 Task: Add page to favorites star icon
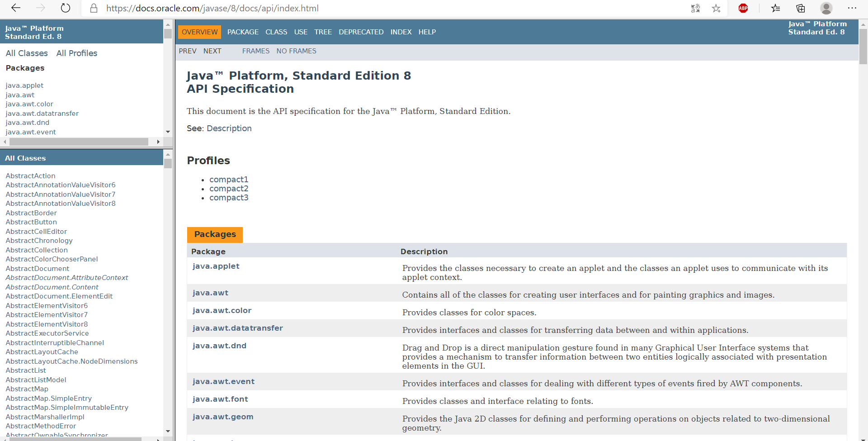pyautogui.click(x=716, y=8)
